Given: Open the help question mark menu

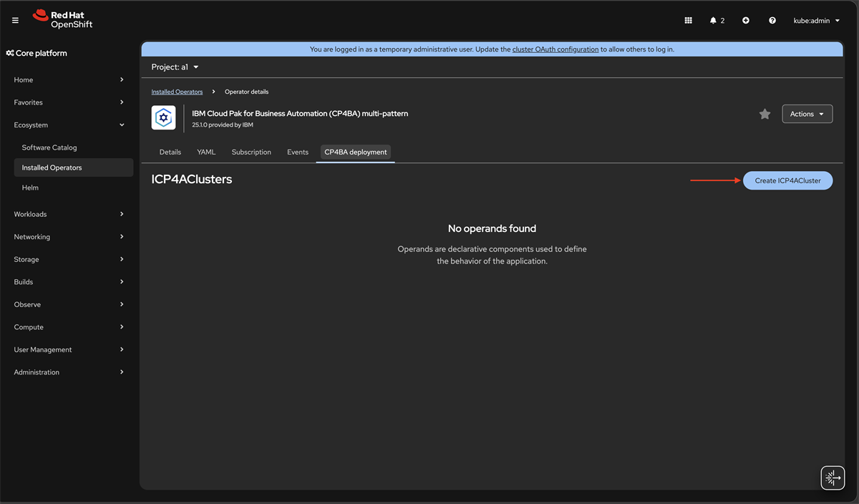Looking at the screenshot, I should pos(772,21).
